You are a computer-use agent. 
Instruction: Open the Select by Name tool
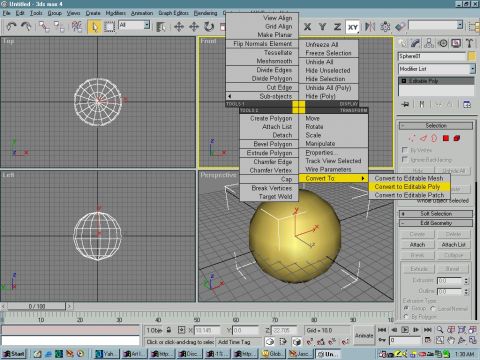tap(161, 27)
